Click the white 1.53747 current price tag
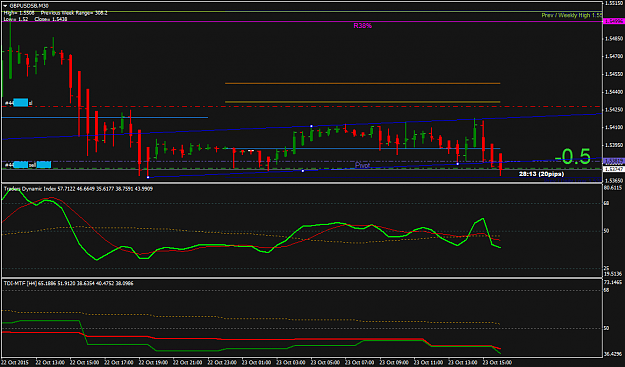 point(613,169)
